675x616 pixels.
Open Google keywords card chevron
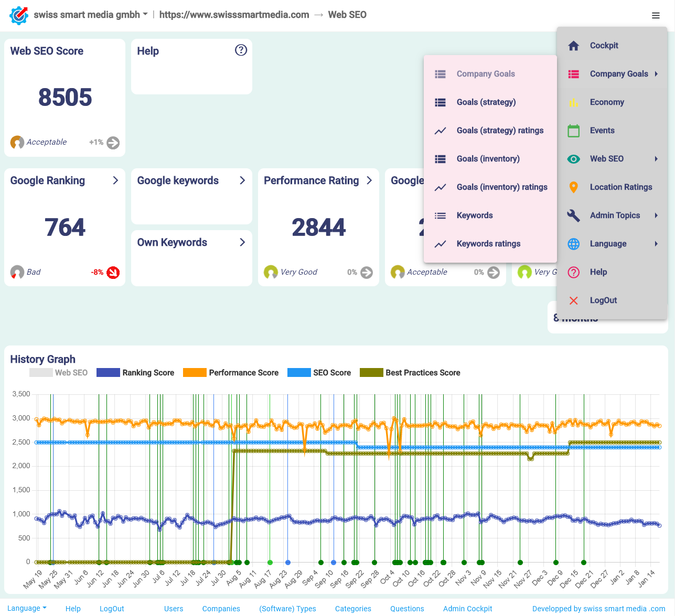242,180
